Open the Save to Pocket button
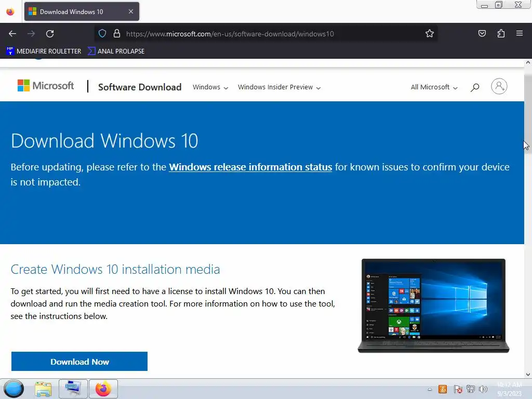The image size is (532, 399). point(482,33)
